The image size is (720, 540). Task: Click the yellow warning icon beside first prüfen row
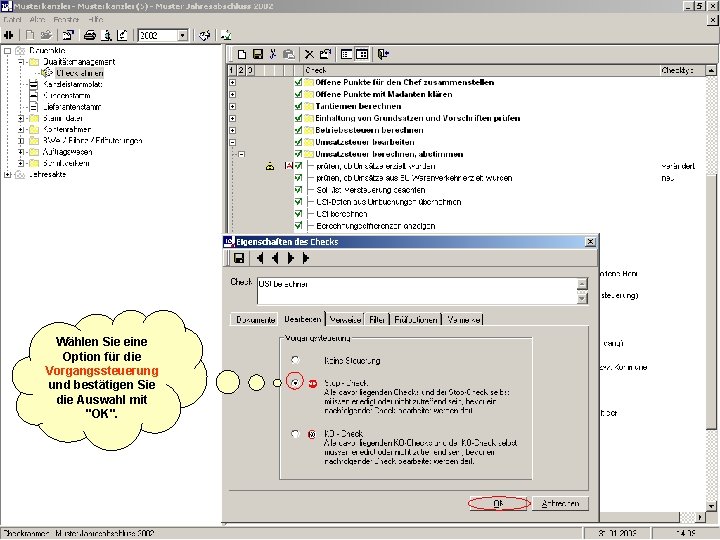(270, 166)
